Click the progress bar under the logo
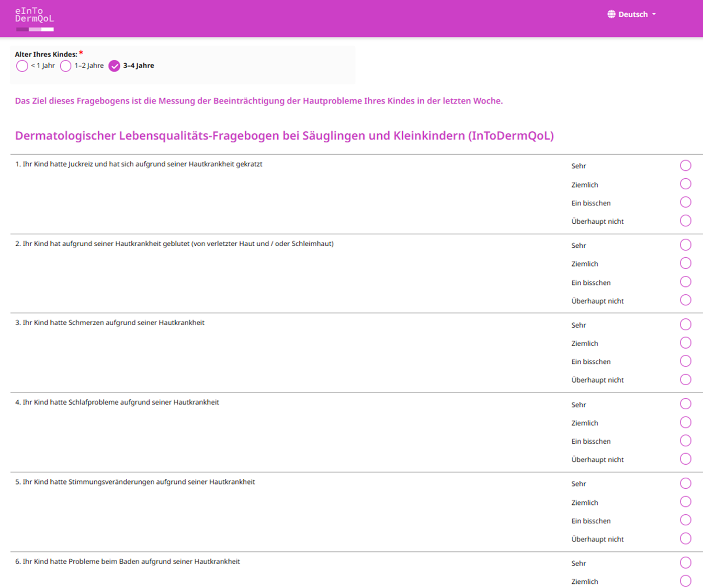 point(35,30)
